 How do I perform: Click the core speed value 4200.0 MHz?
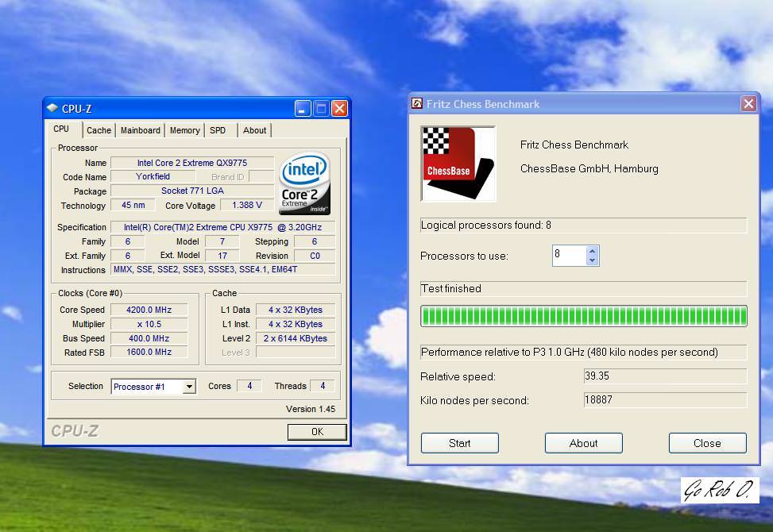(x=149, y=310)
